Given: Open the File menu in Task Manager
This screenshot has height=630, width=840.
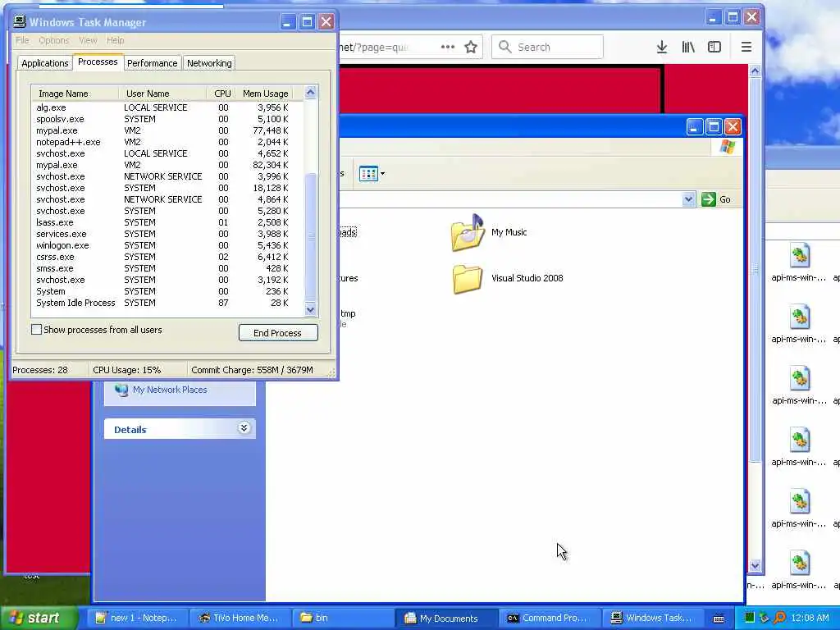Looking at the screenshot, I should (22, 40).
